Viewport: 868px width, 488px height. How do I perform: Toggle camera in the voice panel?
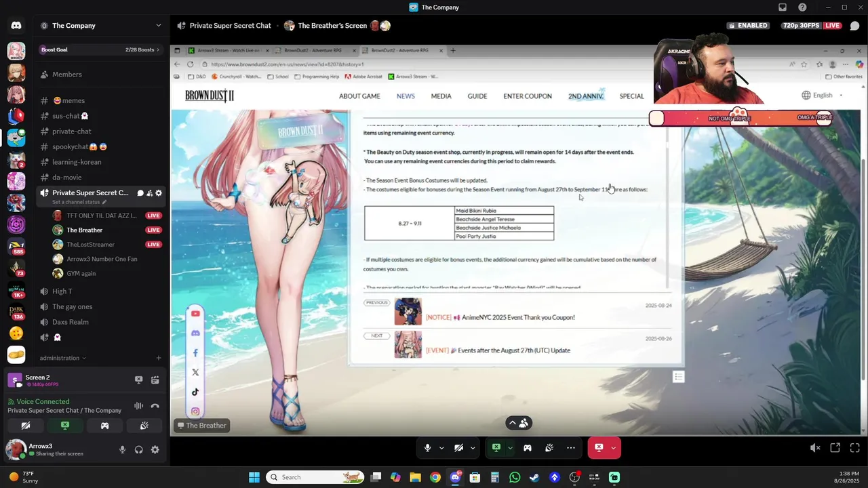click(x=26, y=426)
